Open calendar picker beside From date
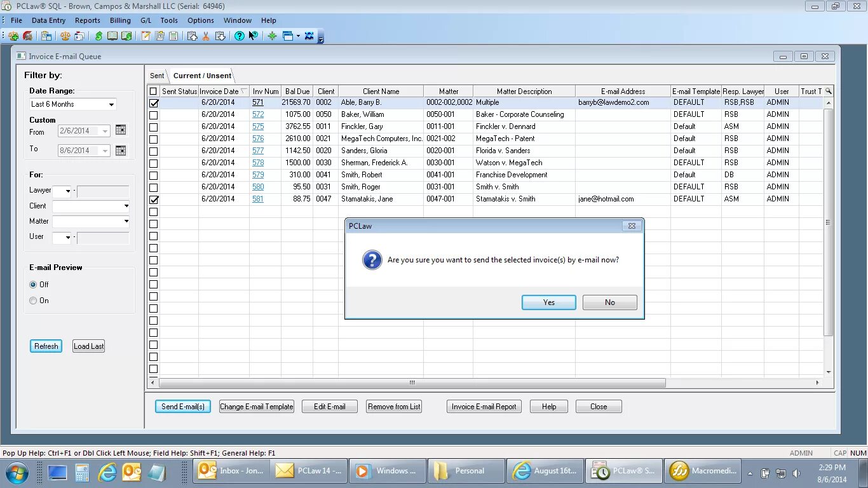Viewport: 868px width, 488px height. [x=121, y=130]
